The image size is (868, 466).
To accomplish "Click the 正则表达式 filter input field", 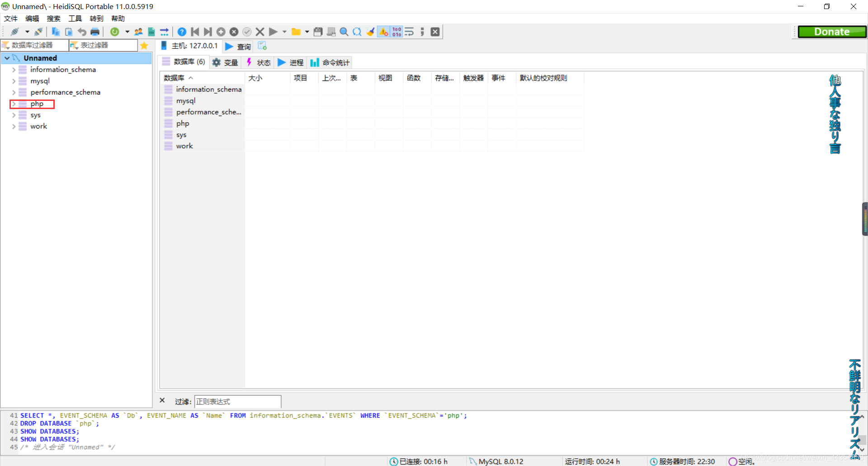I will point(238,401).
